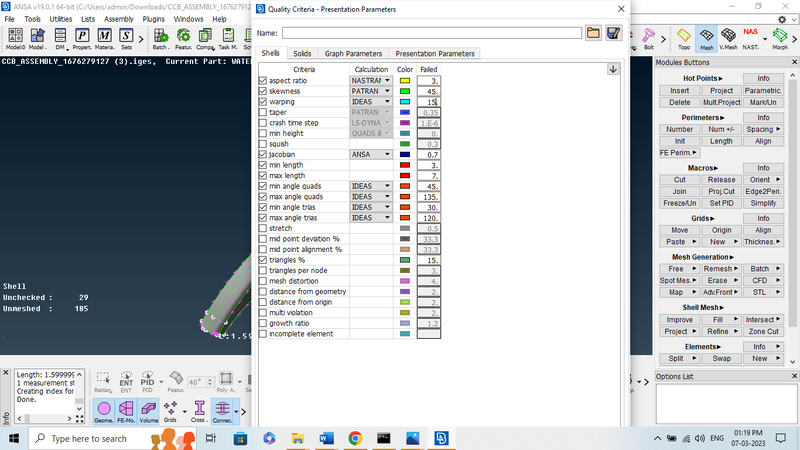
Task: Toggle the Connections visibility icon
Action: point(222,411)
